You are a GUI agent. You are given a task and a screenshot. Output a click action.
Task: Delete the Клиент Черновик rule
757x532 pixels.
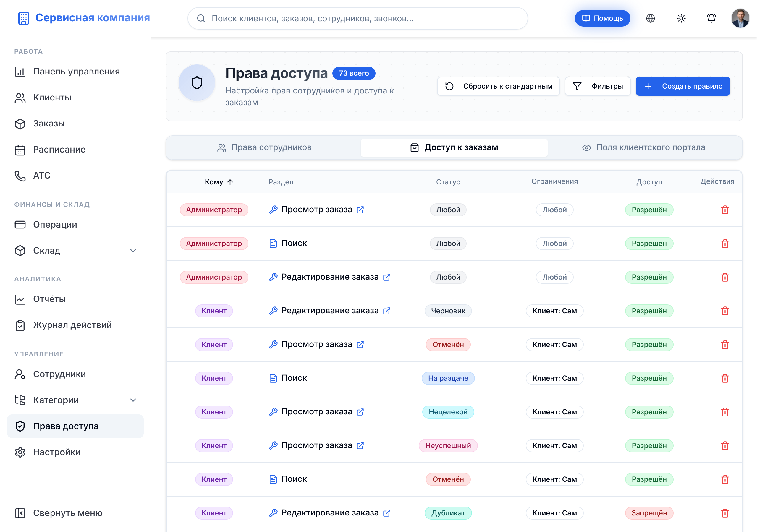point(725,311)
